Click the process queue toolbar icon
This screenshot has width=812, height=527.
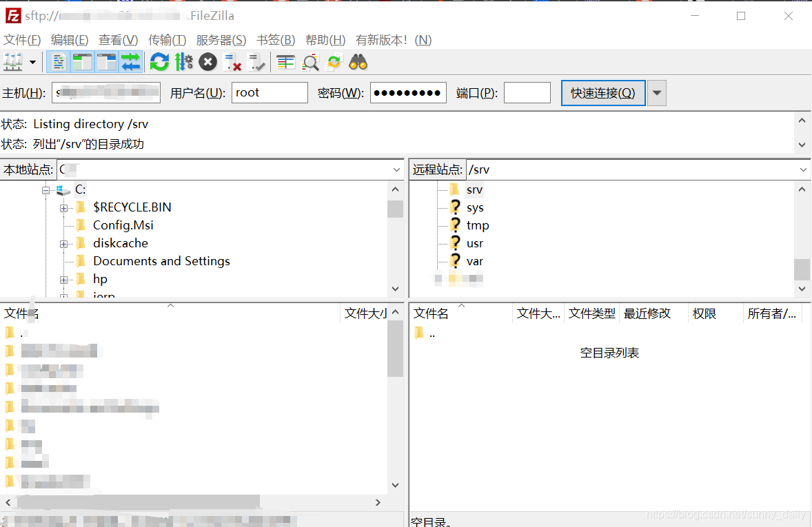[184, 63]
